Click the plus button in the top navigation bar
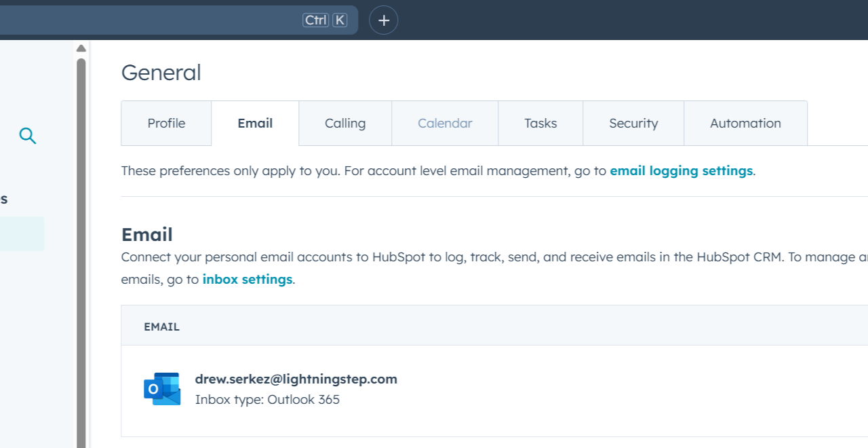 (x=383, y=20)
